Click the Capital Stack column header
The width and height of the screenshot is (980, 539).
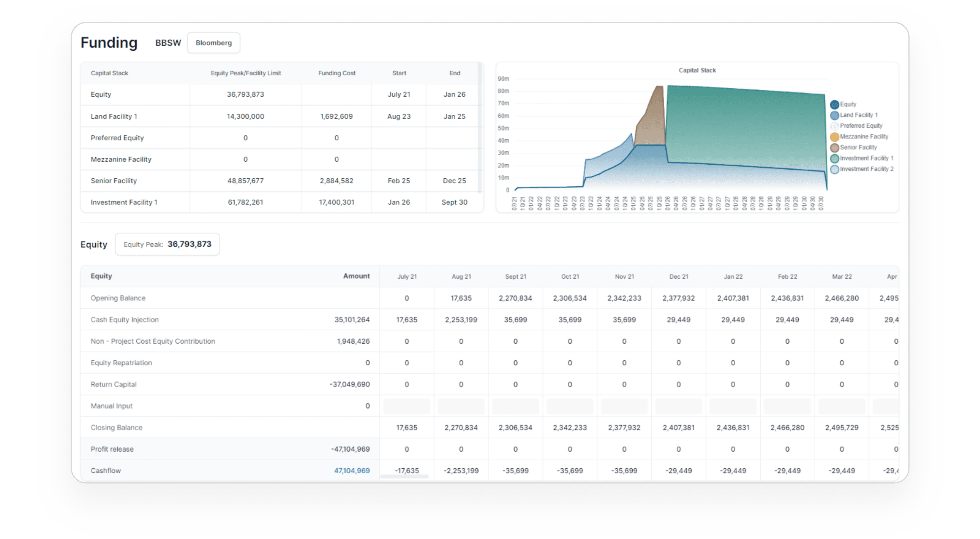pos(110,73)
